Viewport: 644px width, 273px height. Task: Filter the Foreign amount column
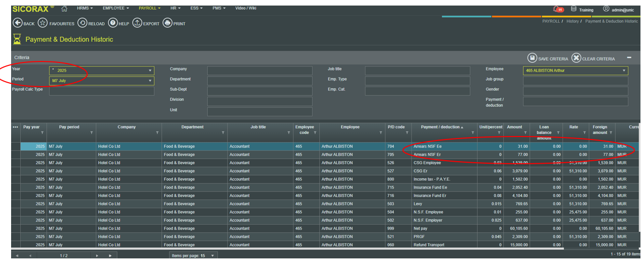click(x=611, y=133)
